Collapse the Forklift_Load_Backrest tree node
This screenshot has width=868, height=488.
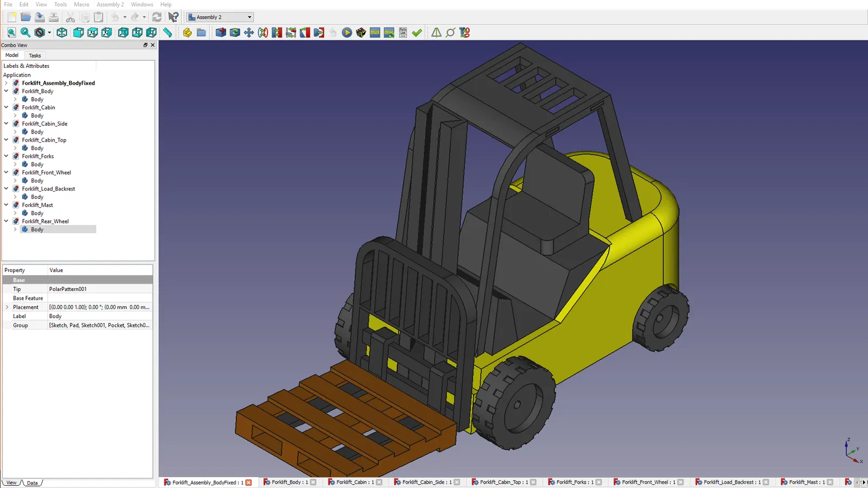tap(7, 189)
